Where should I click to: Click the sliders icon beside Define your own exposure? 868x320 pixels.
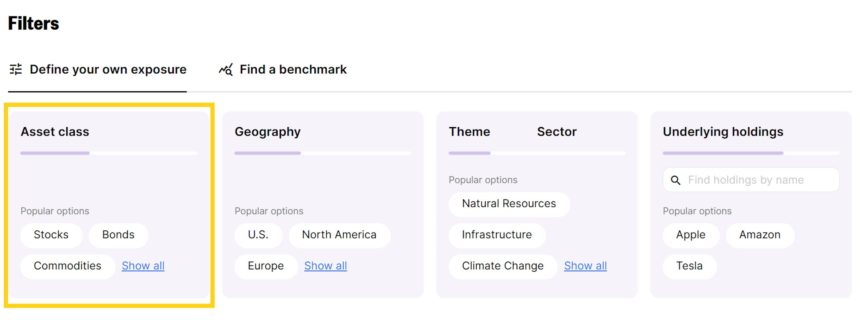tap(16, 69)
